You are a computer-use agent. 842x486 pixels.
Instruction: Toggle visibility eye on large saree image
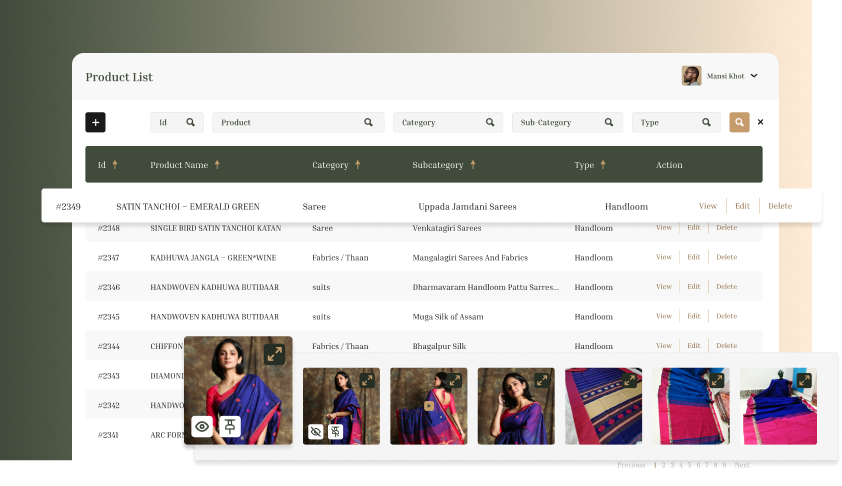click(202, 427)
